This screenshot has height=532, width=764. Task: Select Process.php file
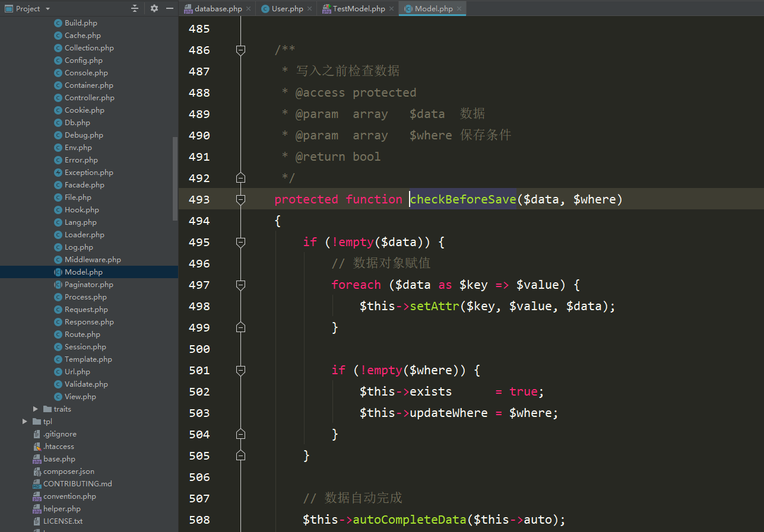pyautogui.click(x=85, y=297)
